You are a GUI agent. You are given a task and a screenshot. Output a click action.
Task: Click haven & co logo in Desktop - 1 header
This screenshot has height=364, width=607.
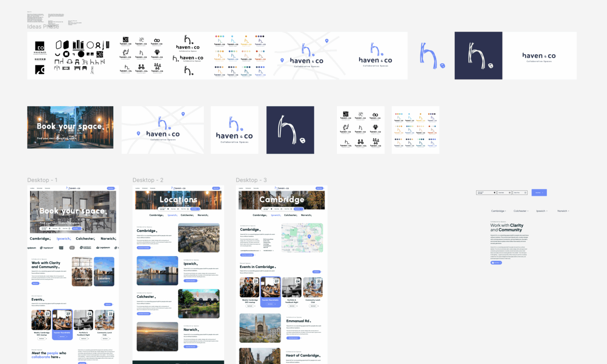(x=73, y=188)
